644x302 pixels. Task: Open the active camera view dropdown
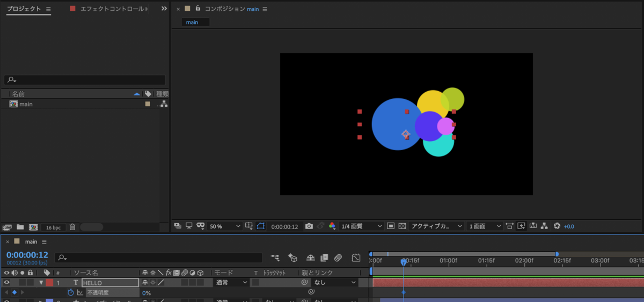[x=436, y=226]
